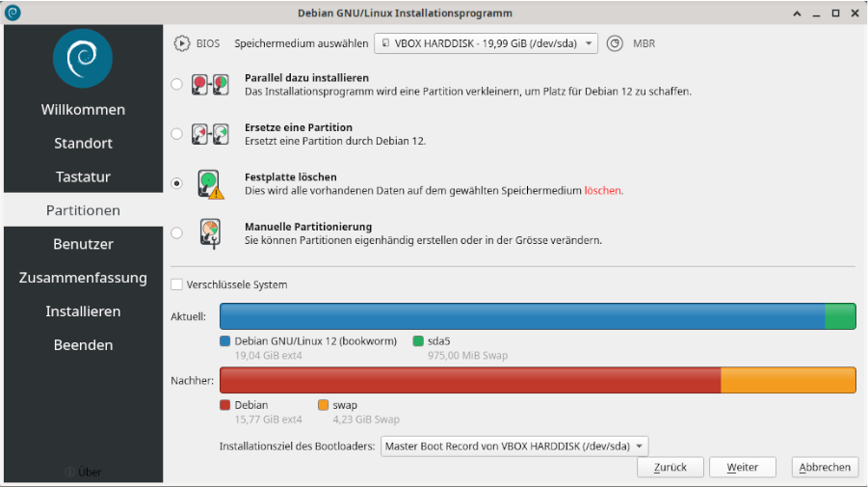The height and width of the screenshot is (487, 868).
Task: Click the Abbrechen button
Action: pos(825,467)
